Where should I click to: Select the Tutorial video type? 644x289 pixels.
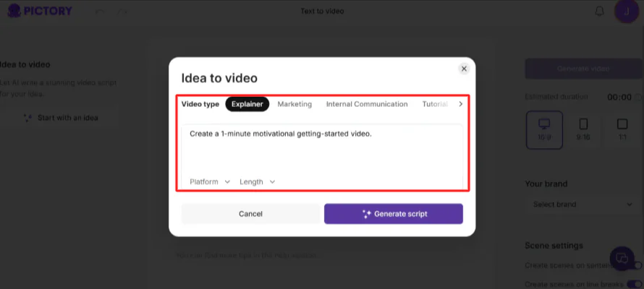[435, 104]
